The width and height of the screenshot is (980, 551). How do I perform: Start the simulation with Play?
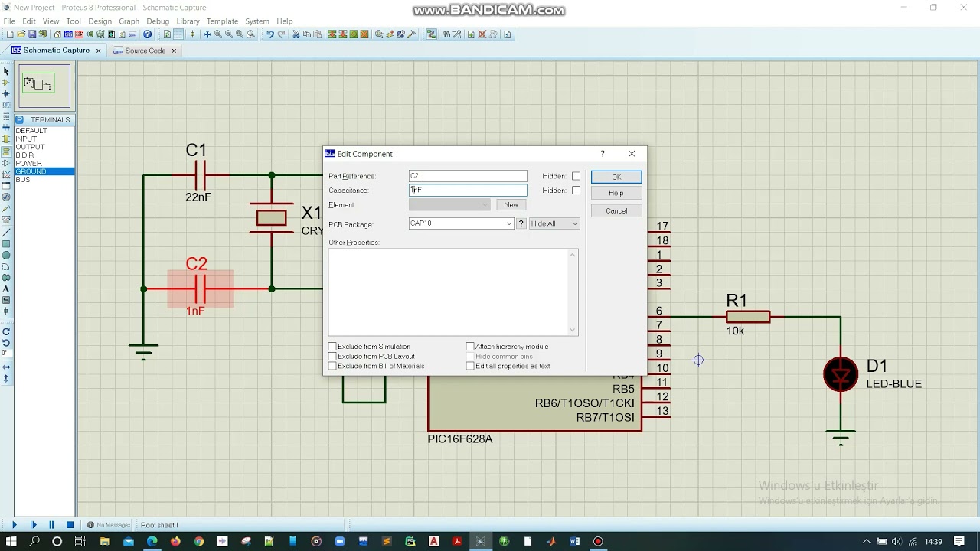click(15, 525)
